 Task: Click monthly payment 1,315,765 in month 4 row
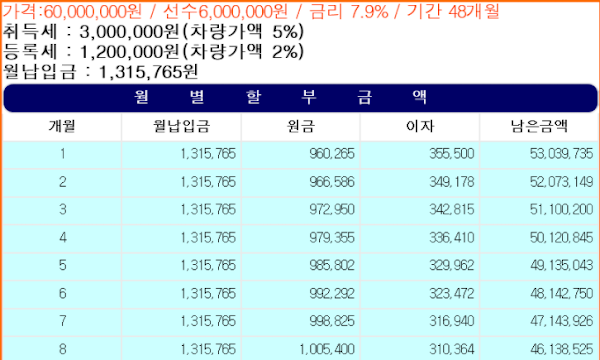click(208, 238)
